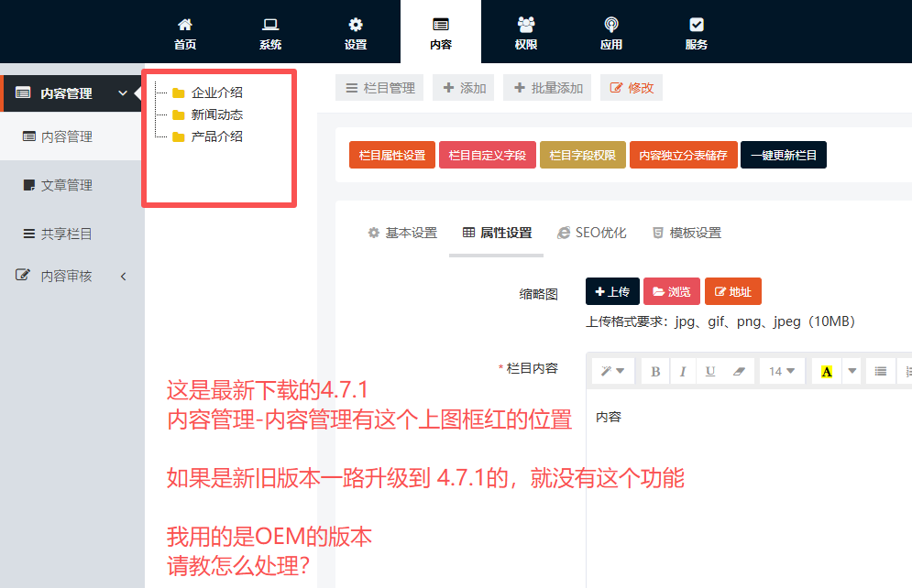
Task: Collapse the 内容管理 sidebar section
Action: click(123, 93)
